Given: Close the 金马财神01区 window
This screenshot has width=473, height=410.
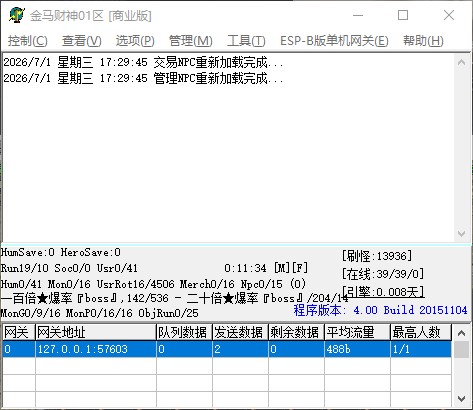Looking at the screenshot, I should [x=449, y=15].
